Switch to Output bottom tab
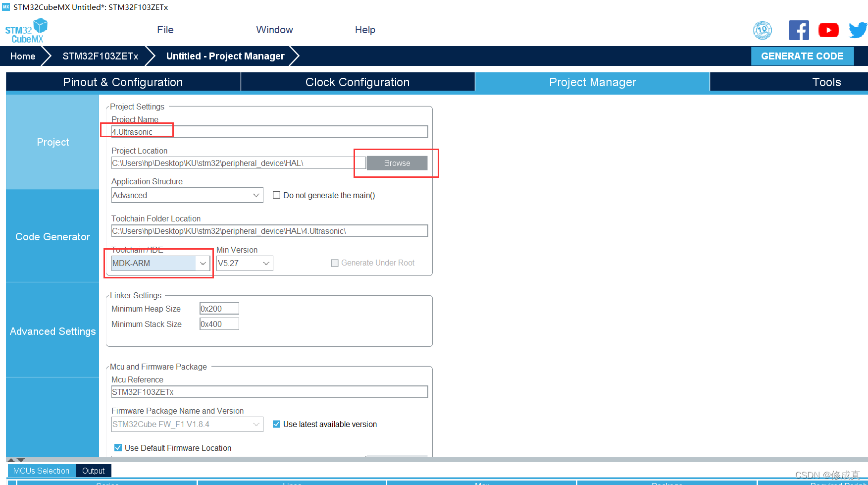Image resolution: width=868 pixels, height=485 pixels. (x=93, y=471)
